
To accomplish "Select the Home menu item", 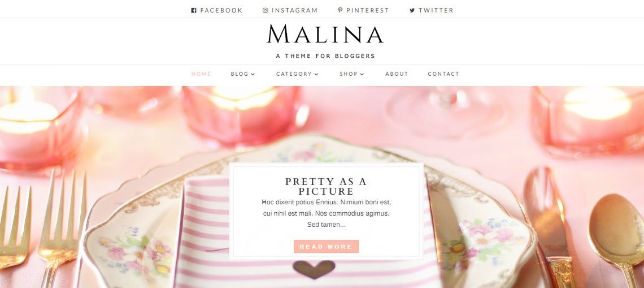I will tap(201, 74).
